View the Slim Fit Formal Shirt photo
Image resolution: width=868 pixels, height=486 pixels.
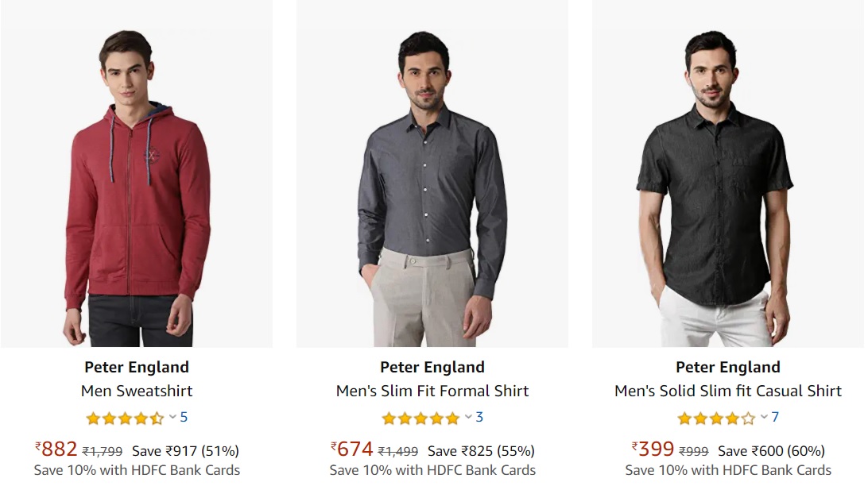click(432, 175)
